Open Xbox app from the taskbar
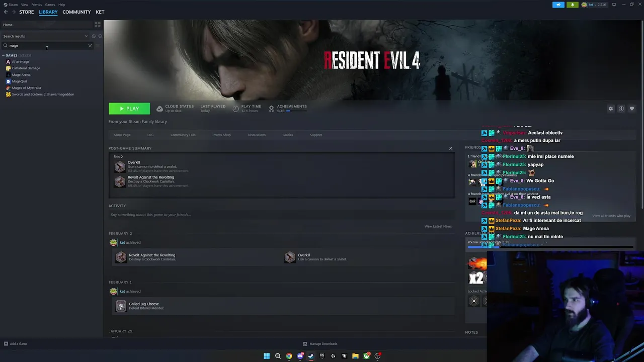 click(366, 356)
